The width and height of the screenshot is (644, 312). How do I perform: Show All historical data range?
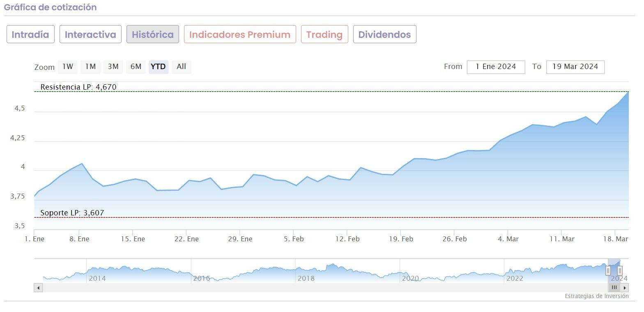[x=182, y=67]
